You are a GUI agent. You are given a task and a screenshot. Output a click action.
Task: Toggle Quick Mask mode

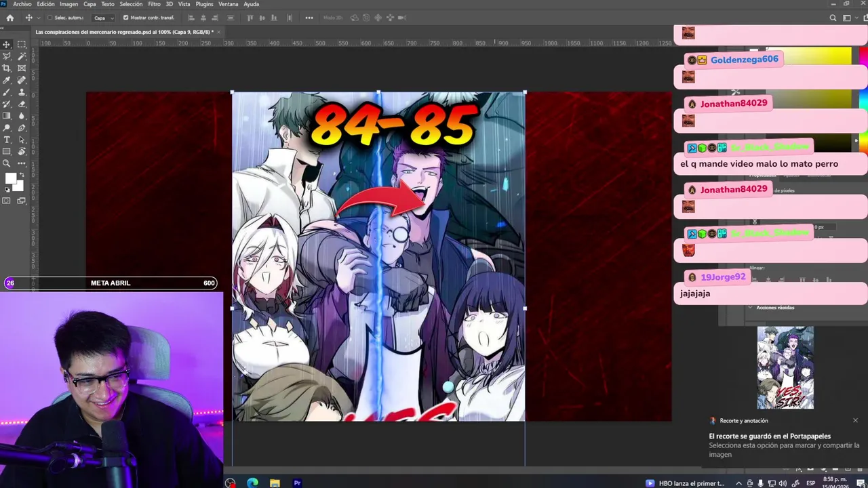coord(7,201)
